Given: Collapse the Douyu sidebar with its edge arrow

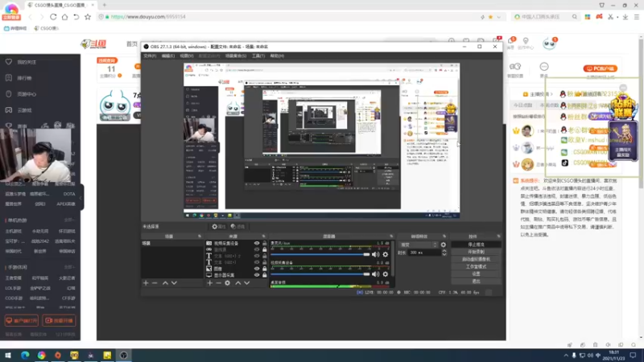Looking at the screenshot, I should click(81, 198).
